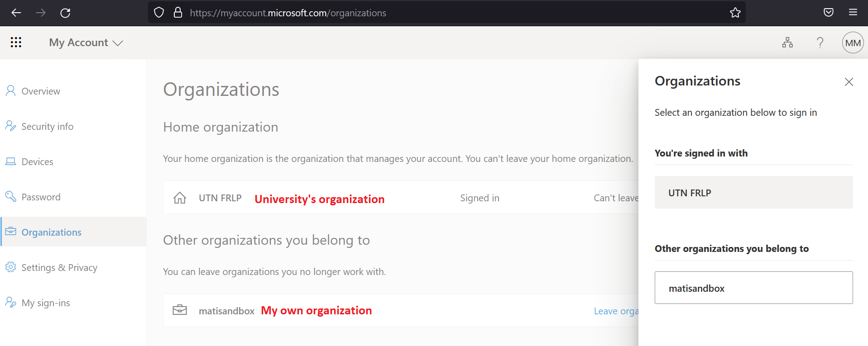
Task: Click the Leave organization link for matisandbox
Action: point(616,311)
